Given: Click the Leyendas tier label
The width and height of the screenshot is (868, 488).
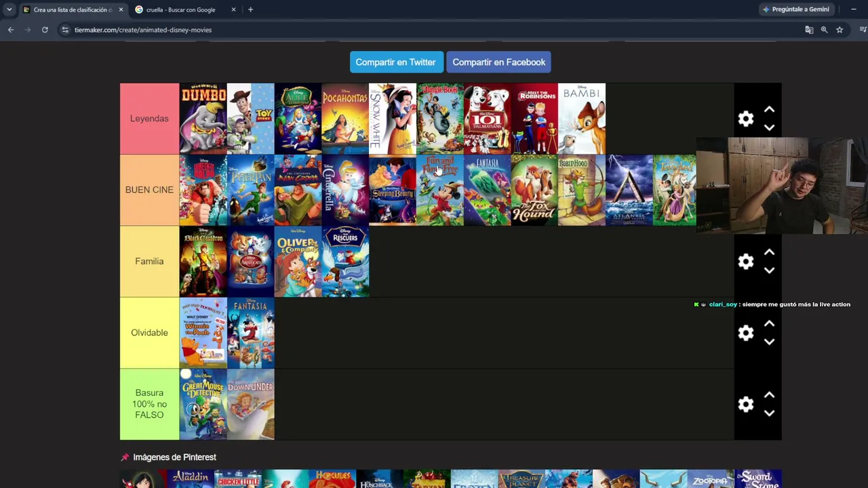Looking at the screenshot, I should click(x=149, y=119).
